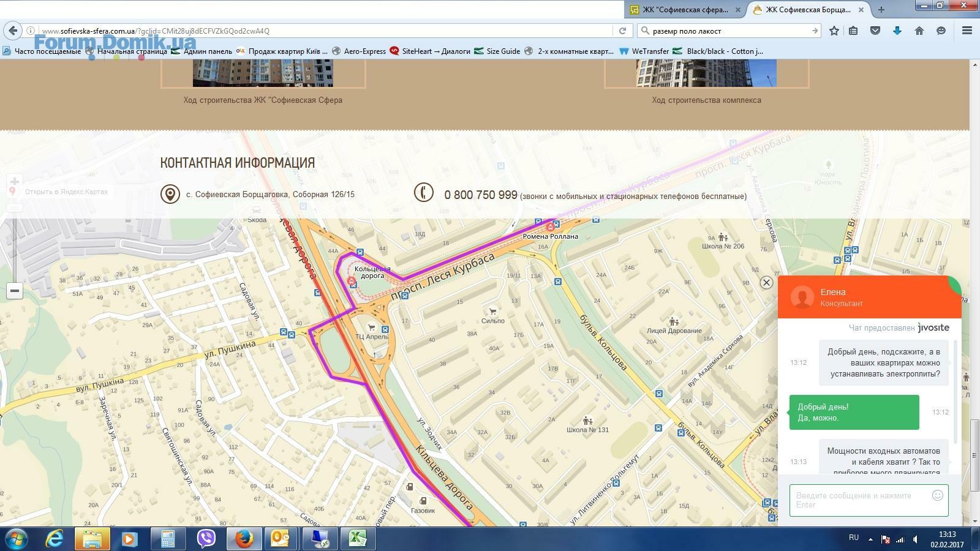This screenshot has height=551, width=980.
Task: Click consultant Елена's avatar in chat
Action: [x=802, y=297]
